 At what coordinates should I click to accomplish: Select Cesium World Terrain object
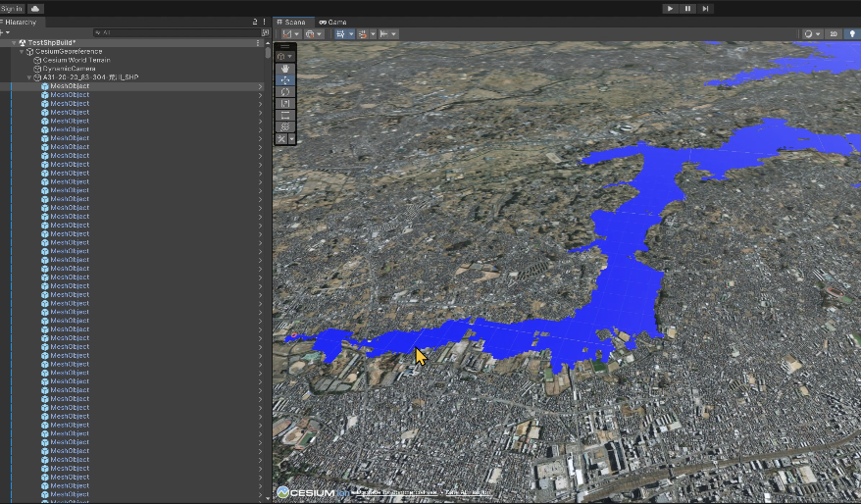76,60
